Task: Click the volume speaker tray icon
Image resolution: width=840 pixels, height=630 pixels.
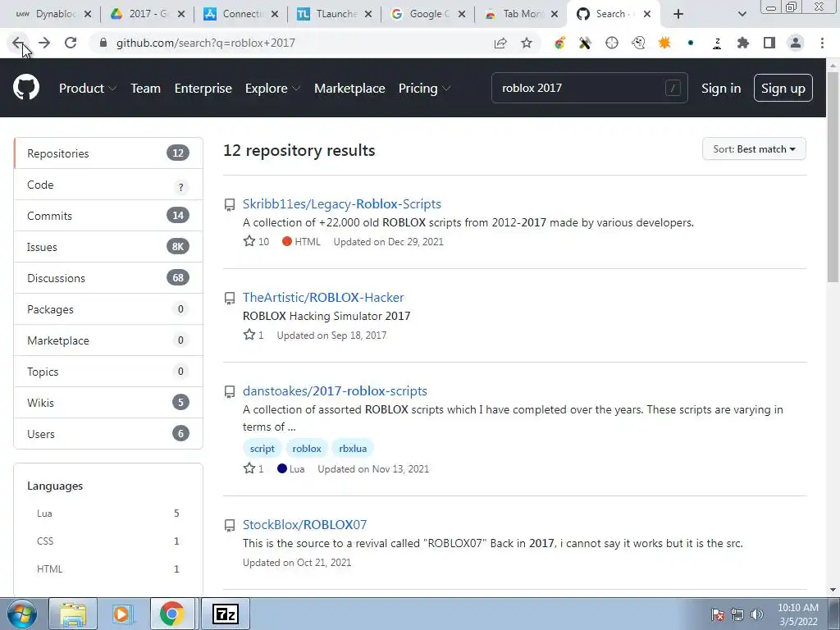Action: (757, 614)
